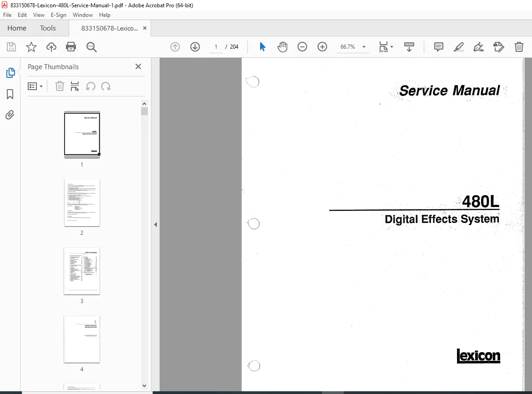
Task: Open the View menu
Action: [x=39, y=15]
